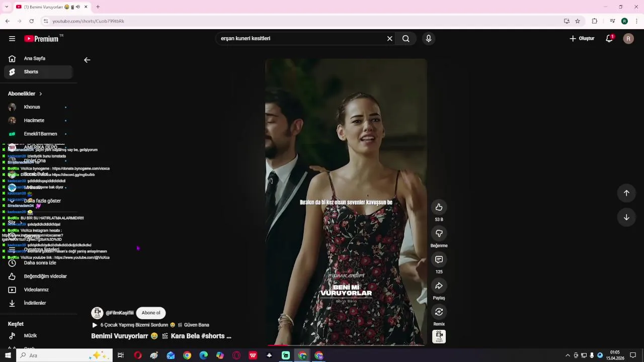The width and height of the screenshot is (644, 362).
Task: Like the short with thumbs up
Action: point(439,207)
